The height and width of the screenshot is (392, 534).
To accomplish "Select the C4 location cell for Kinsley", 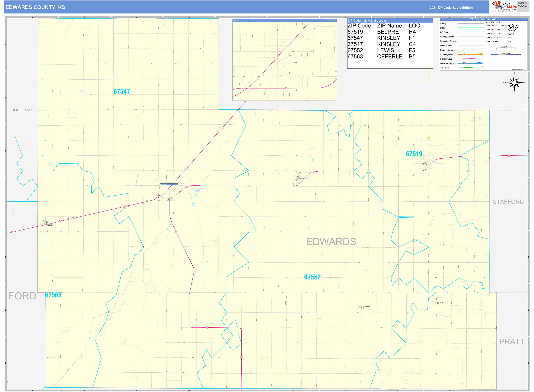I will pyautogui.click(x=412, y=44).
